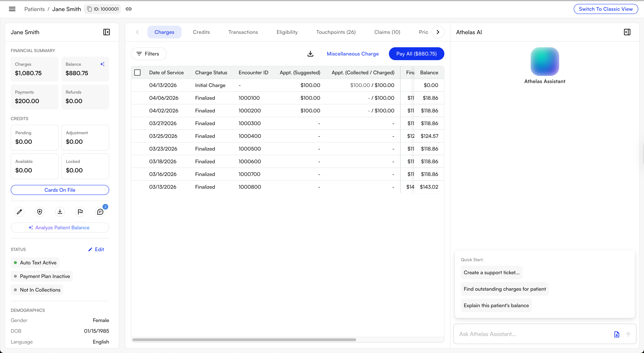
Task: Attach a file in Athelas Assistant chat
Action: 617,334
